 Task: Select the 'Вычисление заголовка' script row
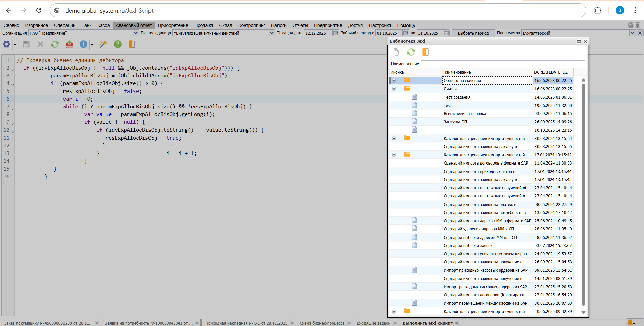click(465, 114)
